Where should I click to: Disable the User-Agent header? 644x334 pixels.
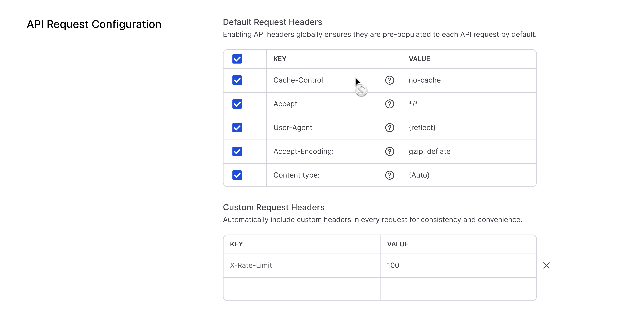click(x=237, y=128)
